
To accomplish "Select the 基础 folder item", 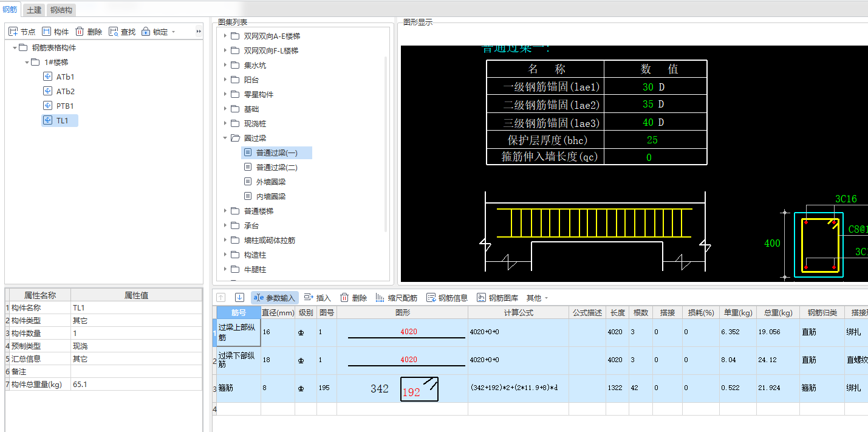I will tap(251, 109).
